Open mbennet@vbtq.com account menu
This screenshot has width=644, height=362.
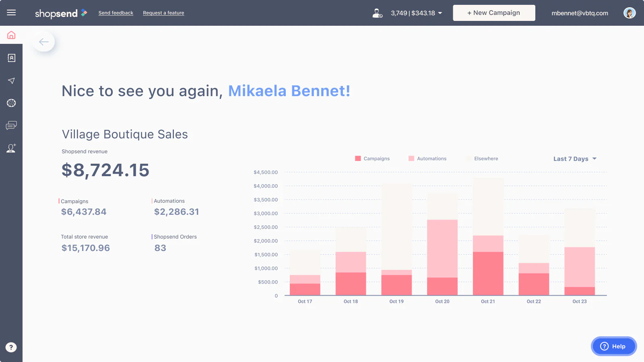pos(580,13)
